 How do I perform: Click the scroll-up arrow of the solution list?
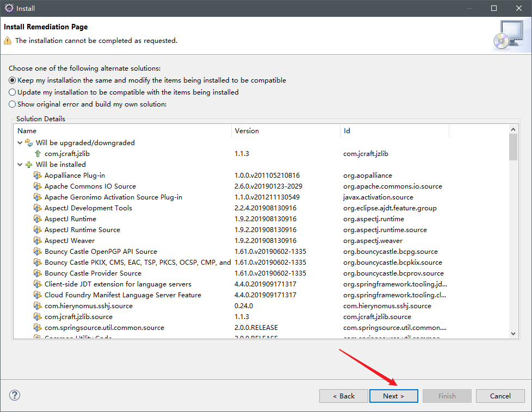tap(513, 129)
